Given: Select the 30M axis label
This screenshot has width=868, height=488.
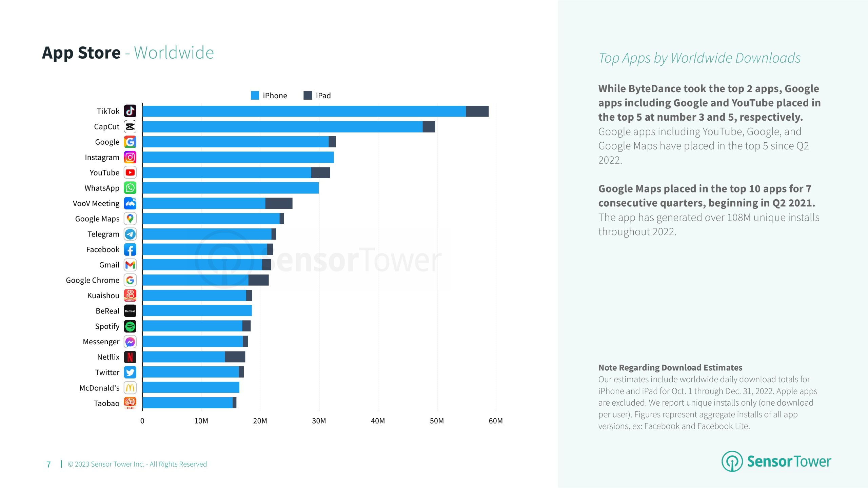Looking at the screenshot, I should [x=319, y=421].
